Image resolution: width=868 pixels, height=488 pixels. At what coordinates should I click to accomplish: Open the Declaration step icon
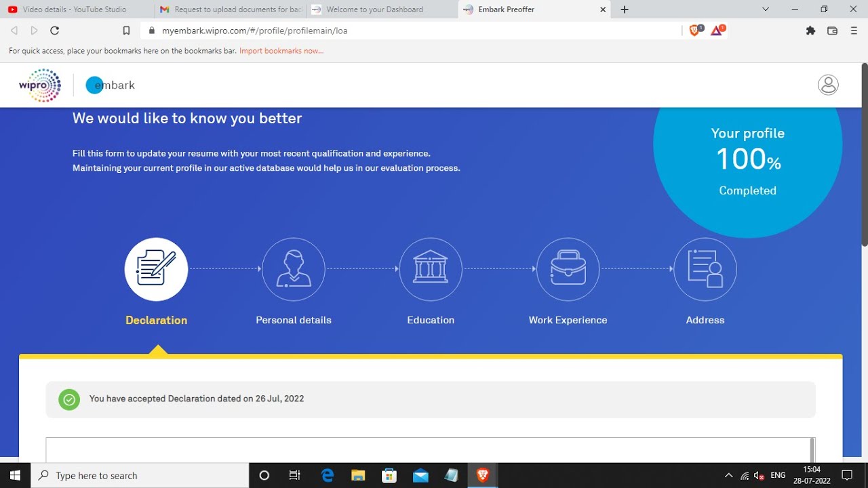(x=156, y=269)
